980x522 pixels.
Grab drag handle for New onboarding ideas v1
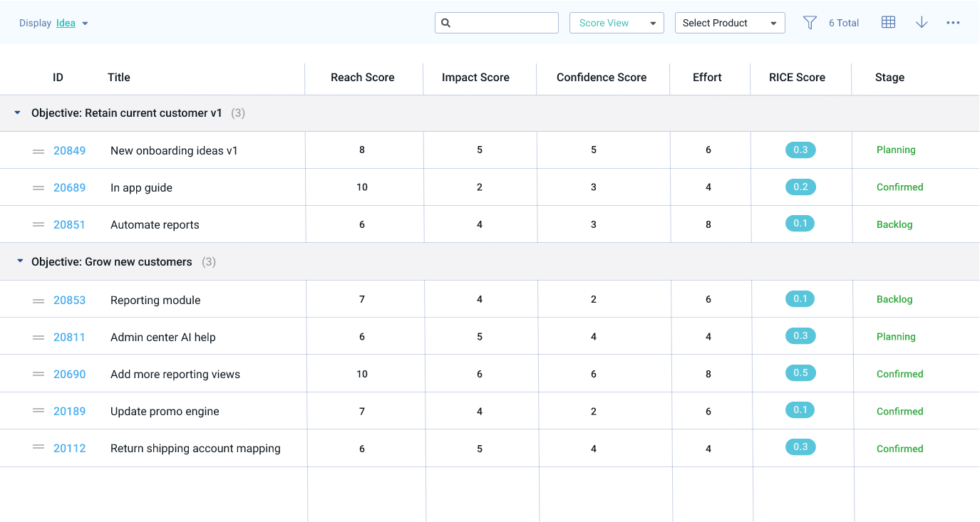click(38, 151)
